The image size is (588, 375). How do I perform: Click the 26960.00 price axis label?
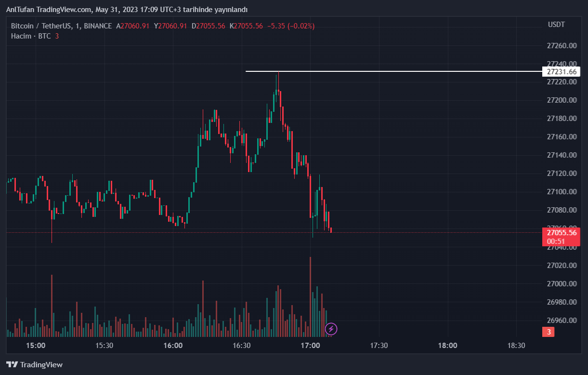[562, 321]
